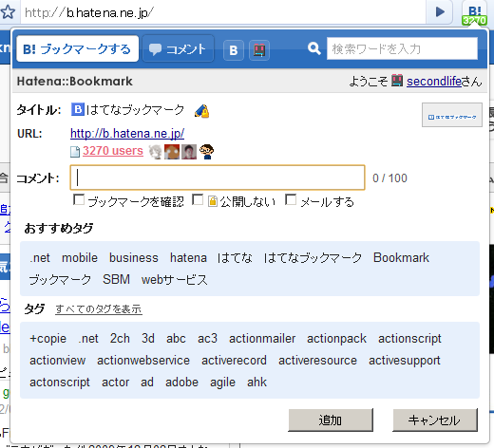Image resolution: width=494 pixels, height=448 pixels.
Task: Open the http://b.hatena.ne.jp/ URL link
Action: [x=127, y=133]
